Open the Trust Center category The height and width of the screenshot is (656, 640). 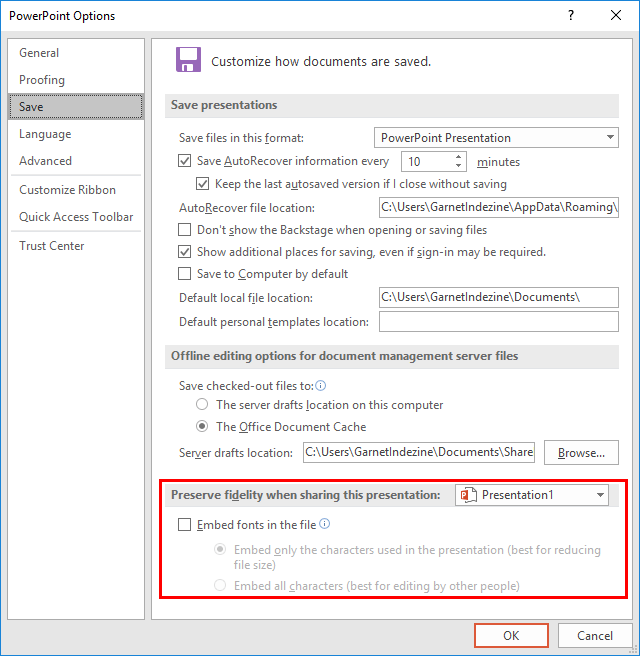pyautogui.click(x=76, y=246)
